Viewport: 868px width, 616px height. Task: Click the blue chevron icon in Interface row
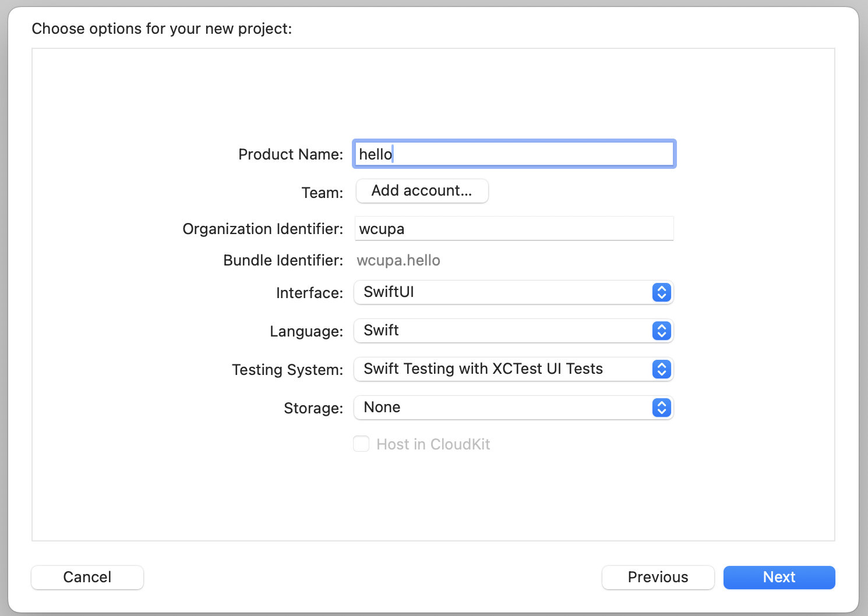coord(661,292)
